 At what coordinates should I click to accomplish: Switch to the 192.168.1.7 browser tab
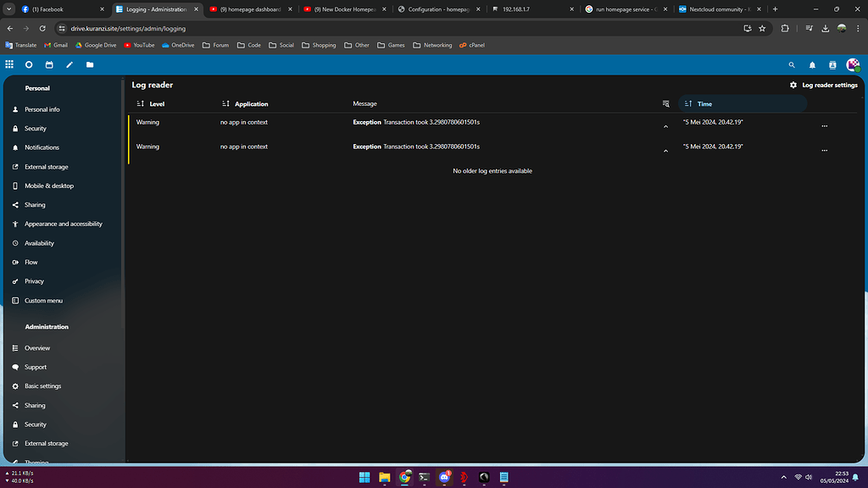point(520,9)
